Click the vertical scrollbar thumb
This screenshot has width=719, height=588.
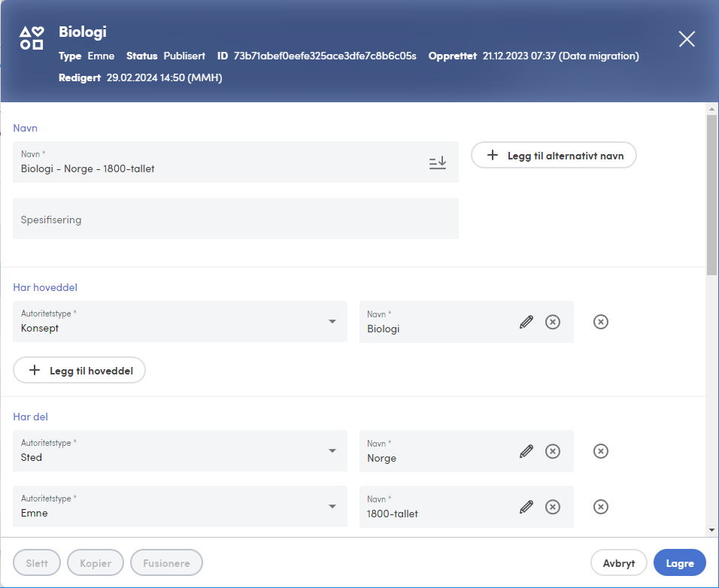711,195
